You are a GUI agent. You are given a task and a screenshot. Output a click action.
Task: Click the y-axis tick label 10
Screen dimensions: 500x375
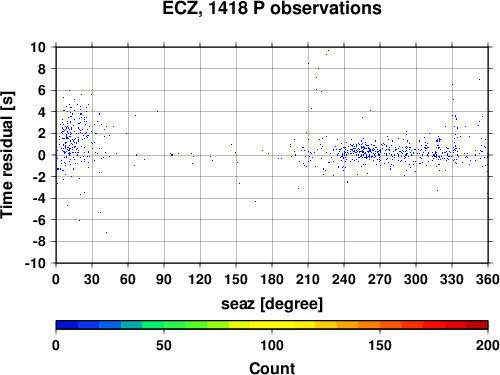coord(39,47)
